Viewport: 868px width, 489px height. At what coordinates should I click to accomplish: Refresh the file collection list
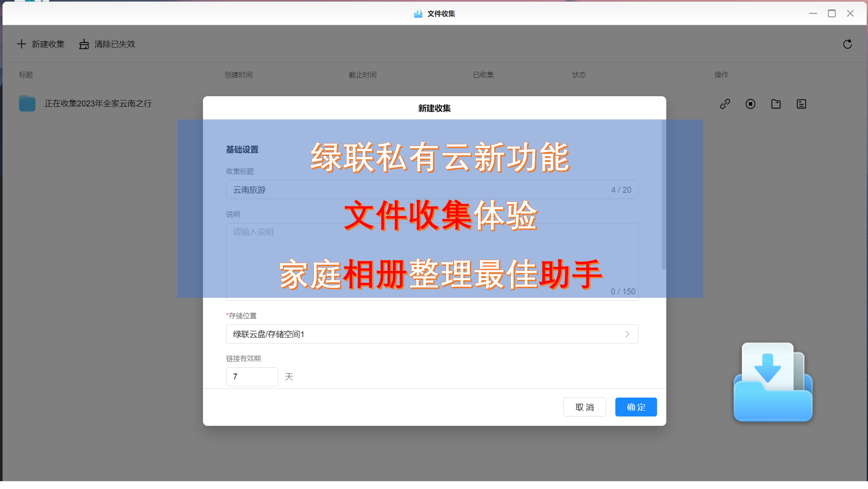point(847,44)
